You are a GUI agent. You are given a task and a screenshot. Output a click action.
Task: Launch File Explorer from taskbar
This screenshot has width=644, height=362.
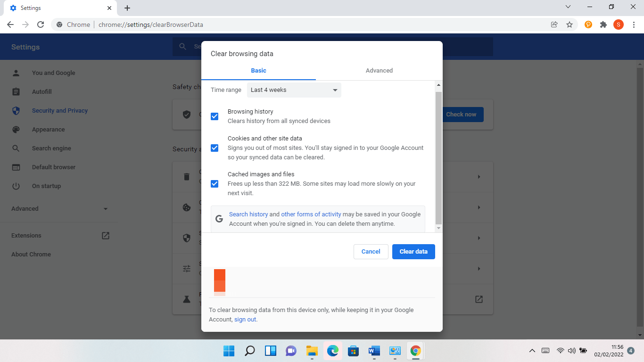click(312, 351)
